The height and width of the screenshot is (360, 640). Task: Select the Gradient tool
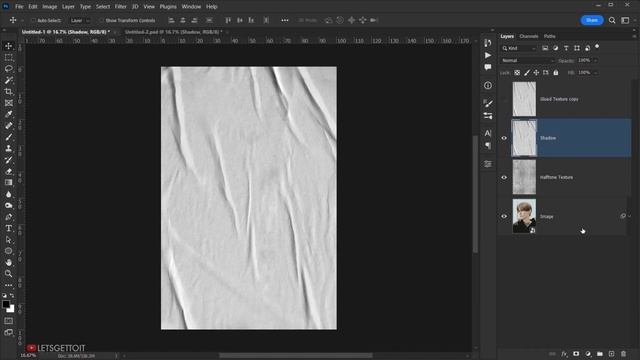tap(9, 182)
